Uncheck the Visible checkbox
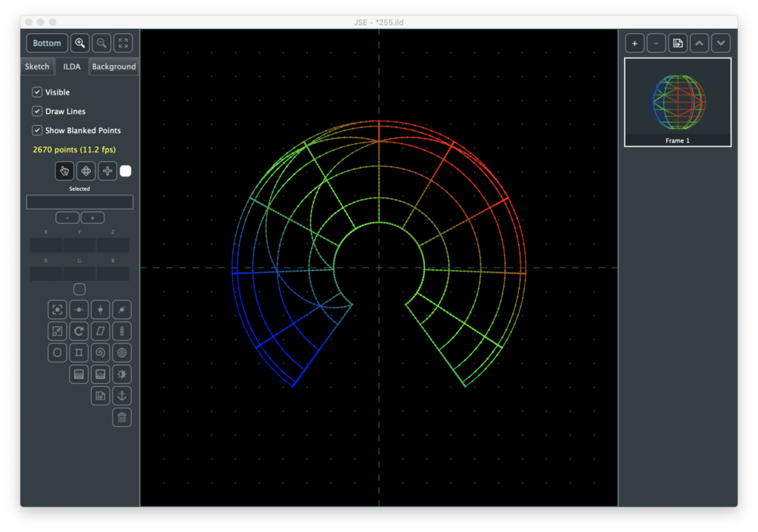The width and height of the screenshot is (758, 532). coord(37,92)
